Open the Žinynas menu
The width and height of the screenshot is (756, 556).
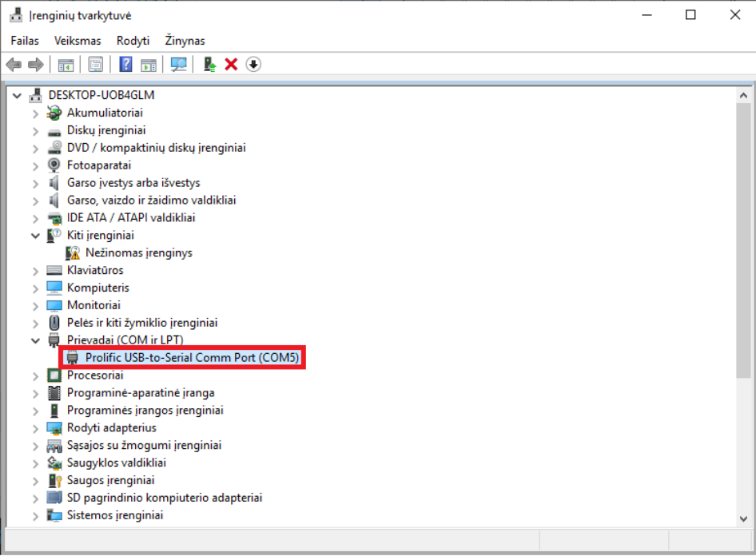click(x=185, y=41)
